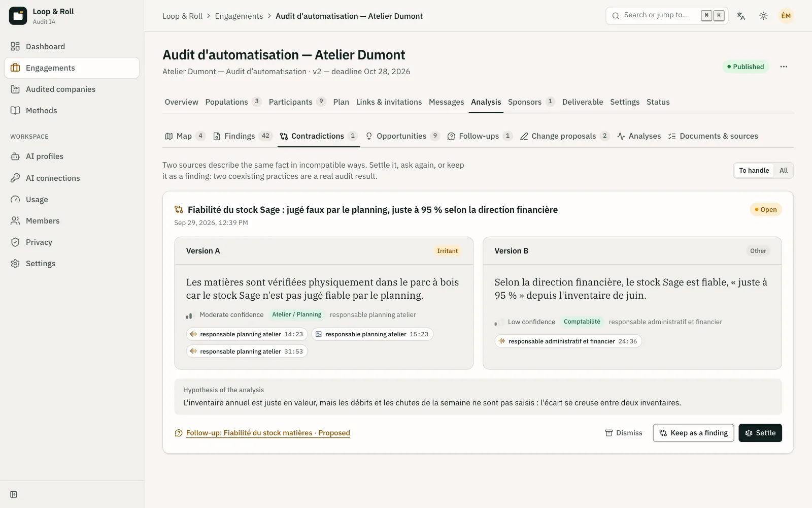Open the Change proposals sub-tab

tap(564, 136)
